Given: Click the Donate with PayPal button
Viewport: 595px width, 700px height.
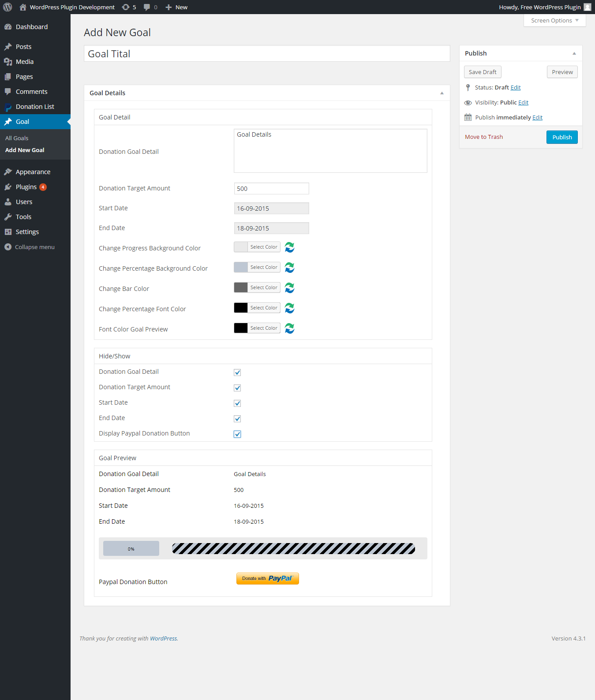Looking at the screenshot, I should pyautogui.click(x=268, y=578).
